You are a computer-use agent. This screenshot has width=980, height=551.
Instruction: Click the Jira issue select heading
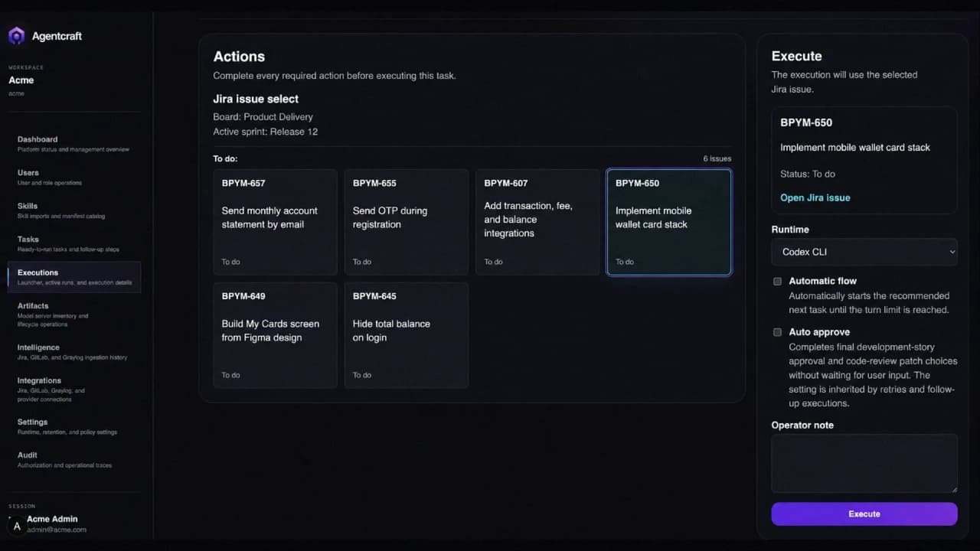pyautogui.click(x=256, y=99)
